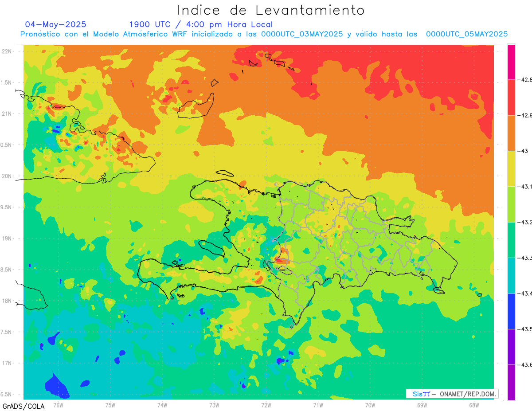Click the "76W" longitude label
The height and width of the screenshot is (411, 532).
coord(58,405)
